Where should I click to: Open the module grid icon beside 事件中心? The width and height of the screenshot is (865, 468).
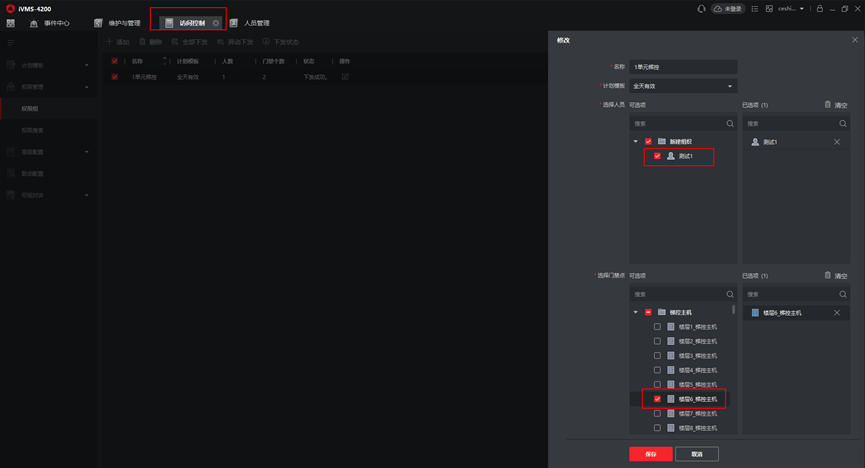pyautogui.click(x=10, y=23)
